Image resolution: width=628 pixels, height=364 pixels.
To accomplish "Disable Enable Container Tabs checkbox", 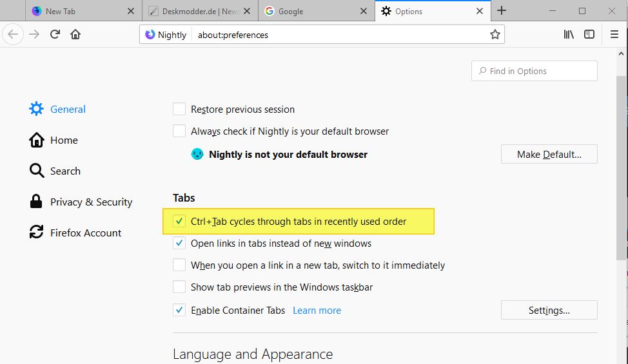I will pos(179,310).
